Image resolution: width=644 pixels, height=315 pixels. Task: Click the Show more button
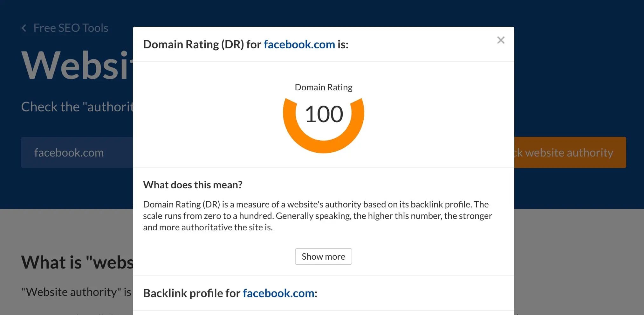[323, 256]
